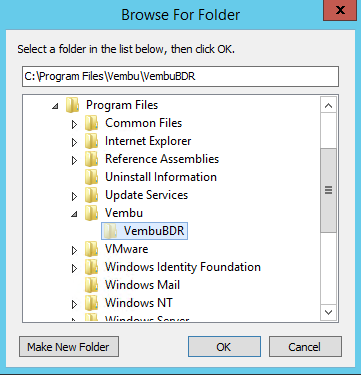Select the Program Files folder icon
This screenshot has width=361, height=375.
72,105
